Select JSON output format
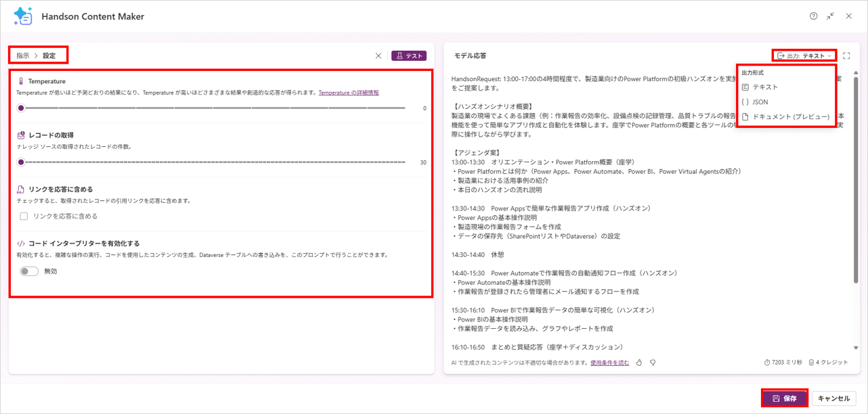This screenshot has width=868, height=414. point(760,102)
